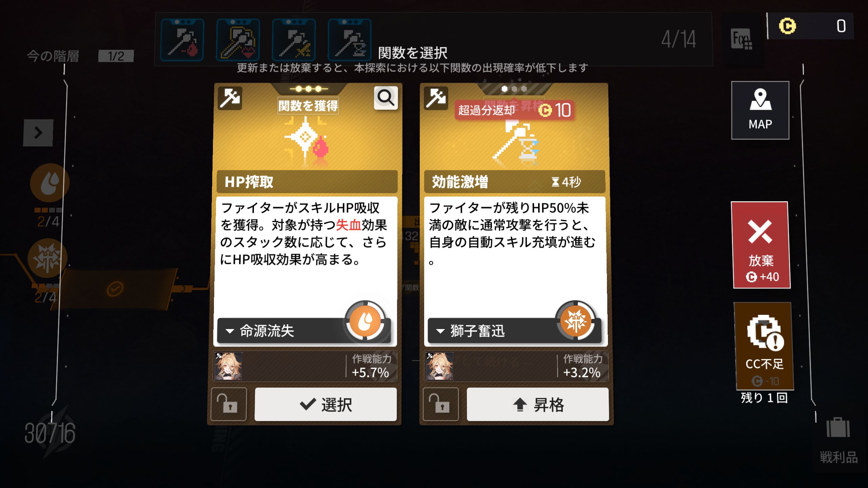This screenshot has width=868, height=488.
Task: Open the F(x) function list icon
Action: point(741,40)
